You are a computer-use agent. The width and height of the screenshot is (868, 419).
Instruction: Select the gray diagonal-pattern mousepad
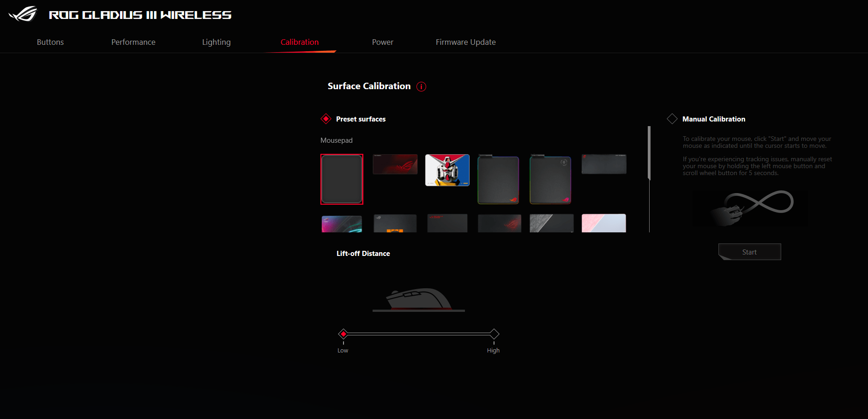[x=551, y=223]
